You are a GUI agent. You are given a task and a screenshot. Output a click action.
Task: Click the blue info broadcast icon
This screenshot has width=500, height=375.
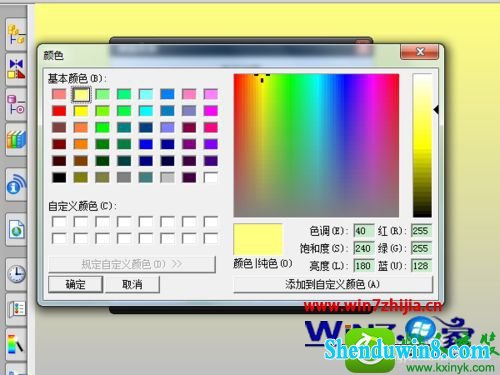[16, 184]
